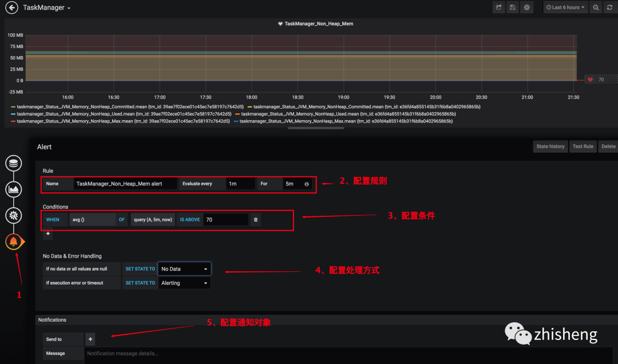Add a new condition with plus button
The image size is (618, 364).
(47, 234)
